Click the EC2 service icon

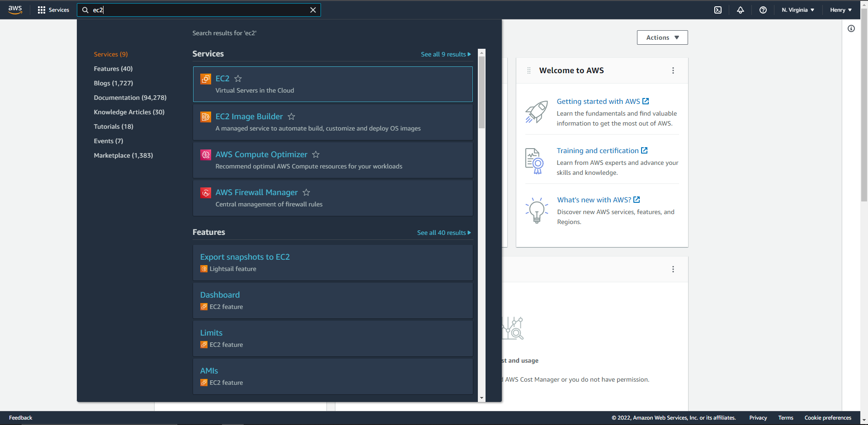pos(206,79)
